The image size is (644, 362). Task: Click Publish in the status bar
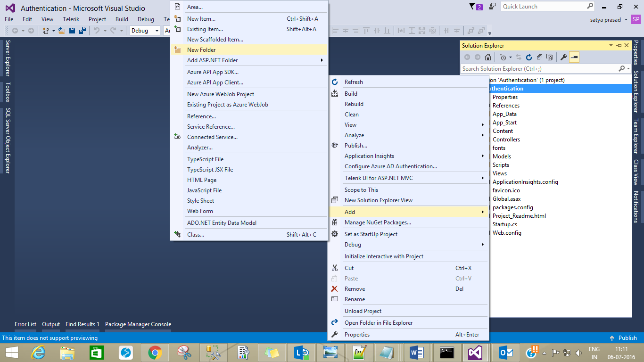[x=623, y=338]
